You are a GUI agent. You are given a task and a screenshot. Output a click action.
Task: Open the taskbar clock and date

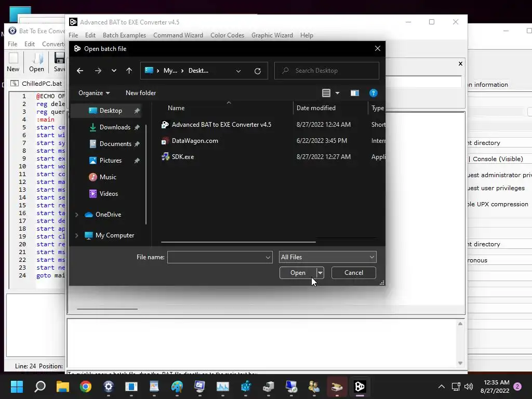pyautogui.click(x=495, y=387)
